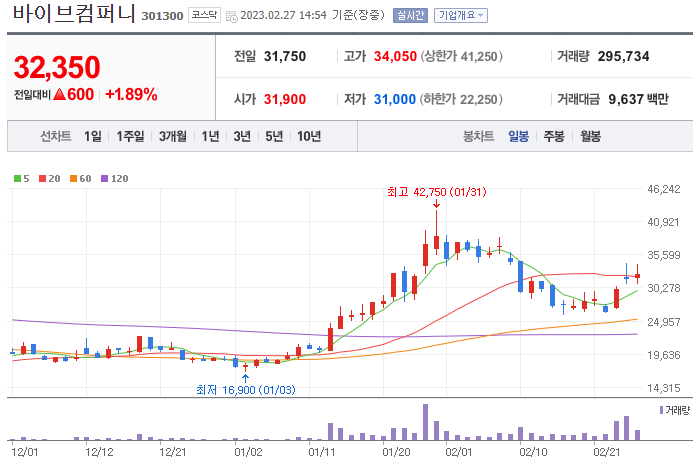Click the 거래량 value 295,734
This screenshot has height=462, width=693.
point(624,56)
